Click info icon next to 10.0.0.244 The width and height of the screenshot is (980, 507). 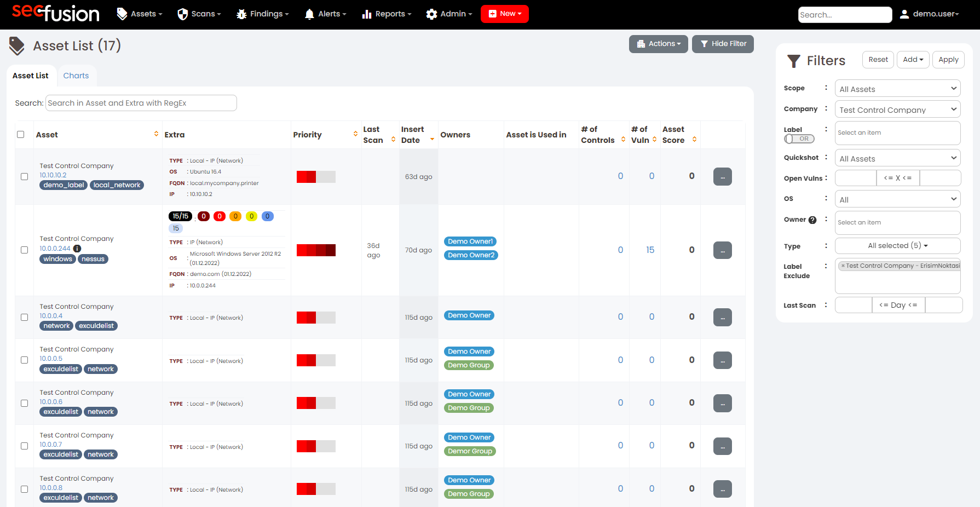coord(77,249)
